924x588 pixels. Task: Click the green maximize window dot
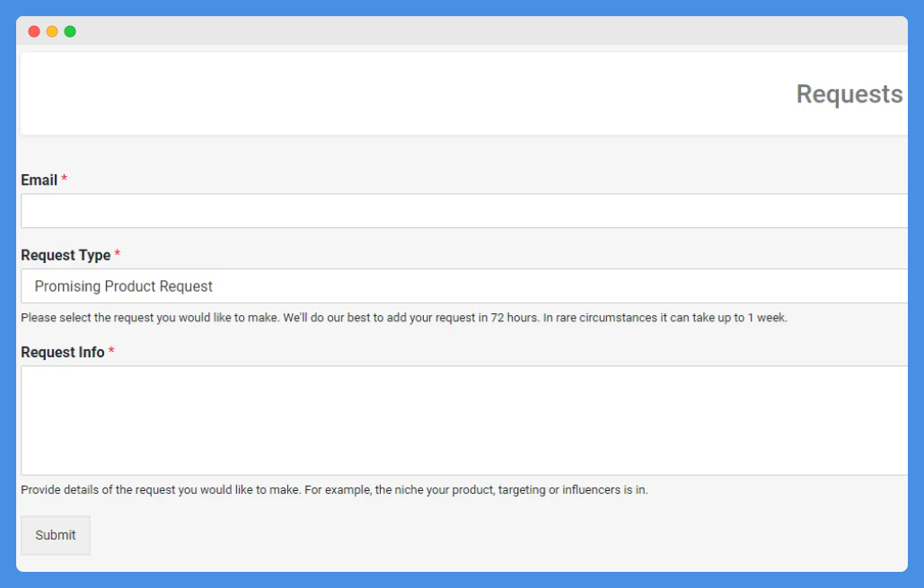70,31
